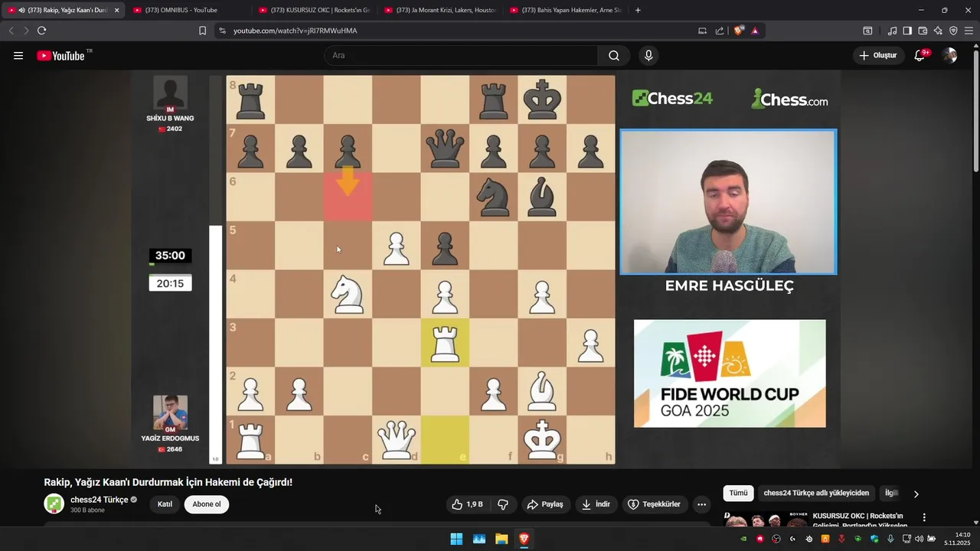The image size is (980, 551).
Task: Open a new browser tab
Action: [x=638, y=10]
